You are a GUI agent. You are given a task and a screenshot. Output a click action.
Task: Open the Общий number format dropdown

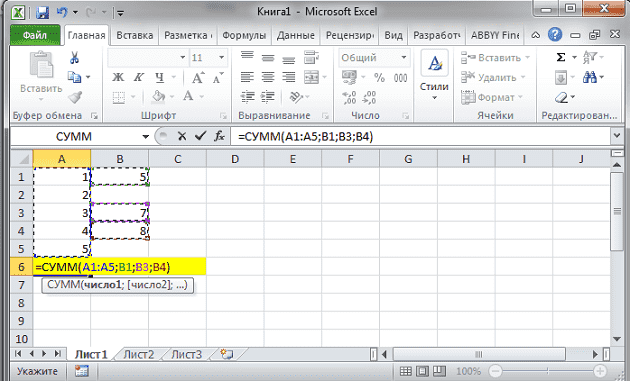pos(404,57)
